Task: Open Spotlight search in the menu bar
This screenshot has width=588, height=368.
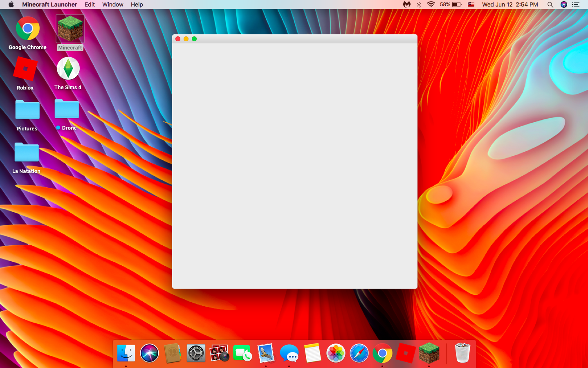Action: [x=550, y=4]
